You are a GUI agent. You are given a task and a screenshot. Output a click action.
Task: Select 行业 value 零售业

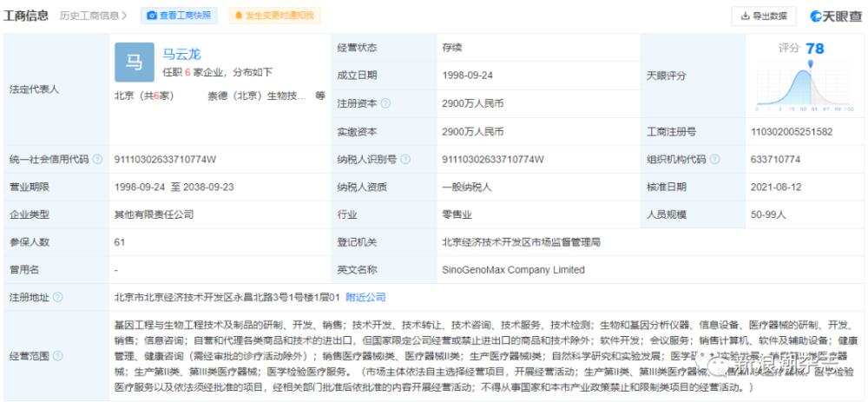pyautogui.click(x=457, y=214)
